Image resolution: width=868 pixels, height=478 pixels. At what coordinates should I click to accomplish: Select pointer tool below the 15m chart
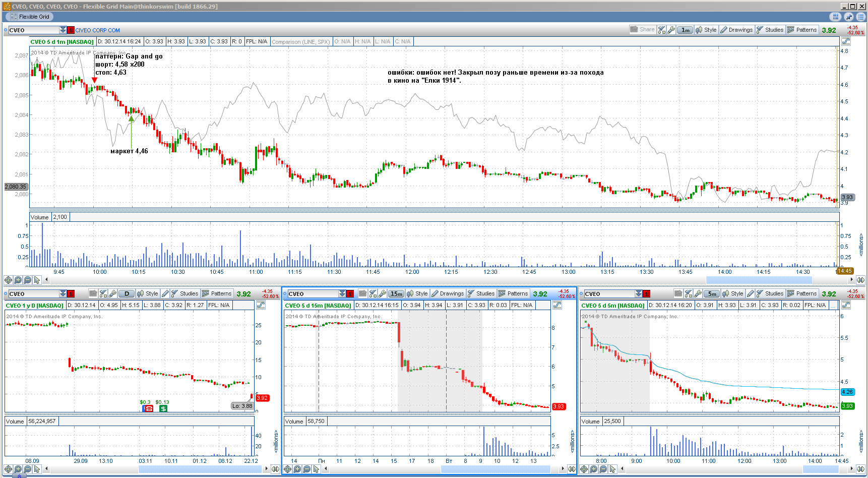click(316, 469)
